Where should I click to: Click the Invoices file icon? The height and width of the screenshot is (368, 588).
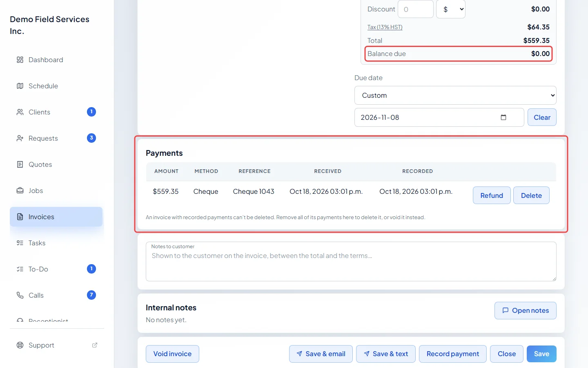point(20,217)
